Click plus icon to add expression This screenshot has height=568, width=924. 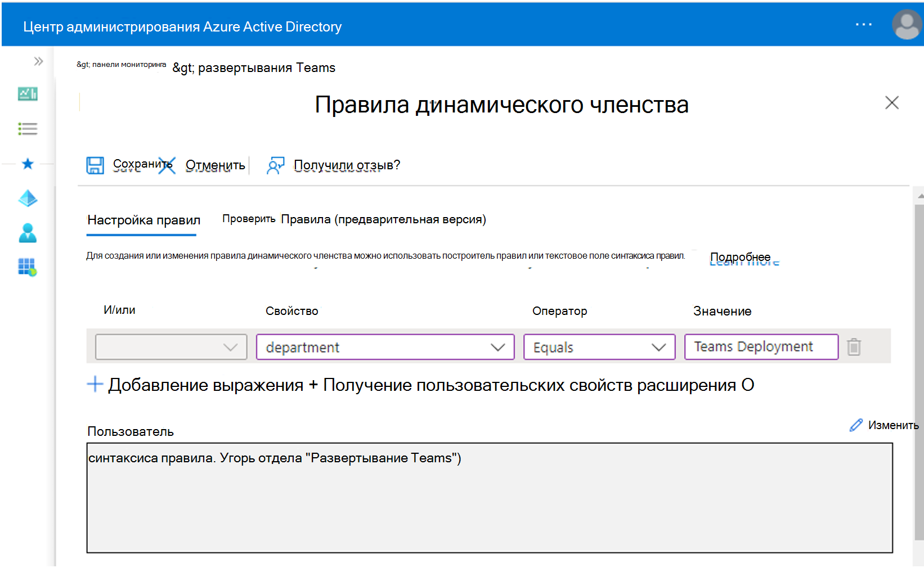pyautogui.click(x=95, y=385)
